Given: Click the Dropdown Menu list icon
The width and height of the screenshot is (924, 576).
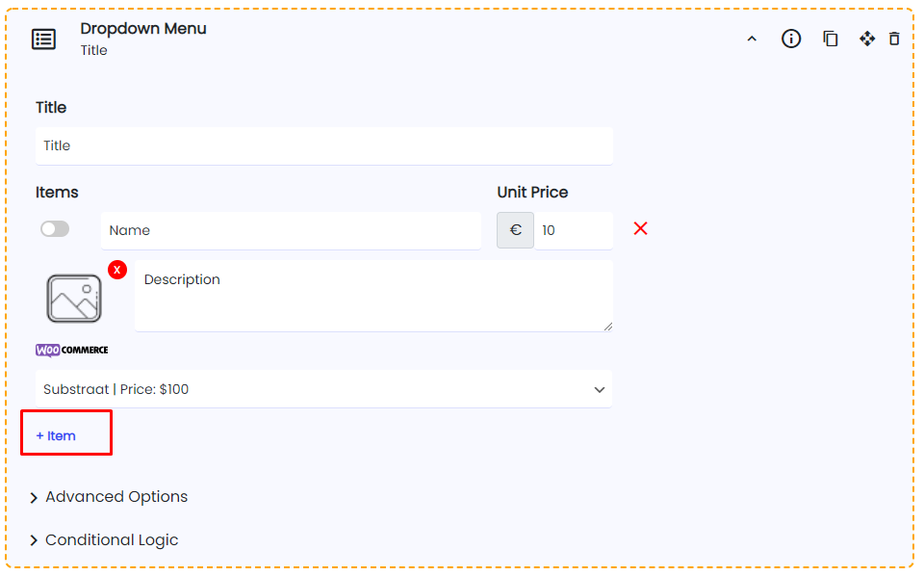Looking at the screenshot, I should coord(43,39).
